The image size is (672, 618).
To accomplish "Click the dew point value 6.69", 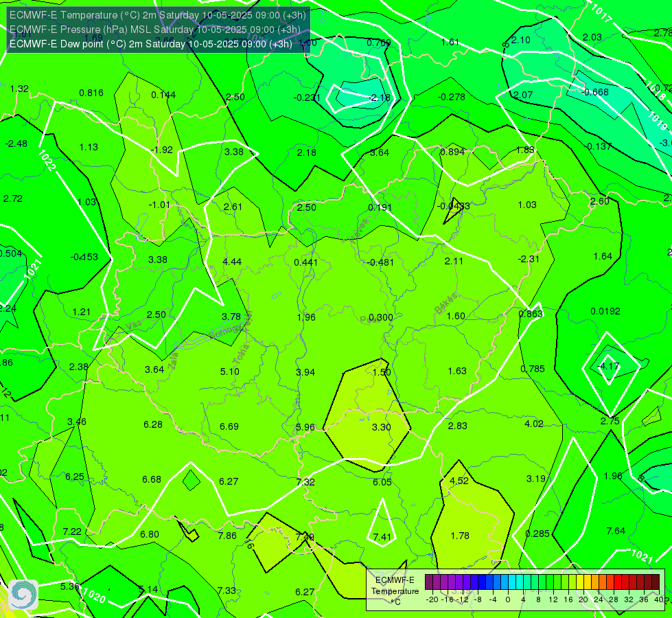I will (229, 426).
